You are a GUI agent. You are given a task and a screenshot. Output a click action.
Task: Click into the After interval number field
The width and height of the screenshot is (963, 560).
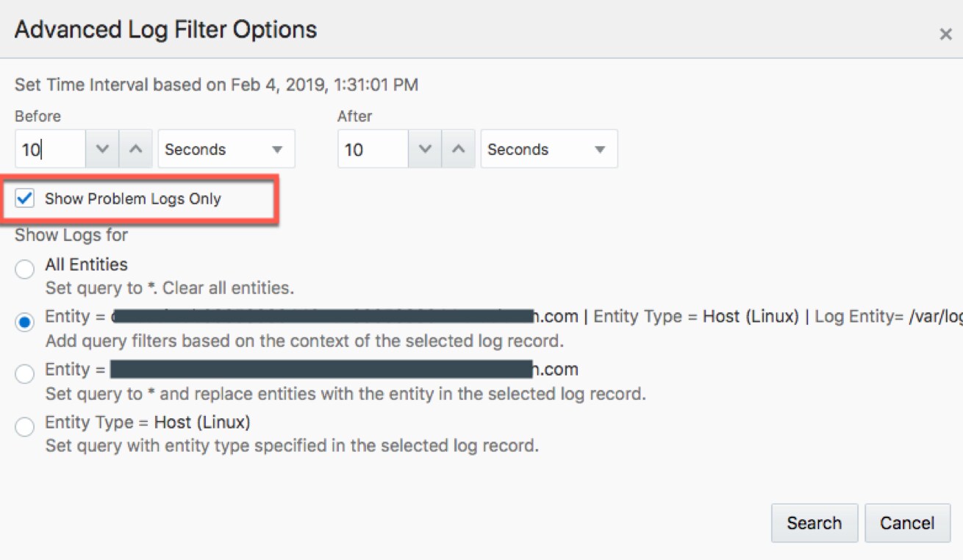pos(372,149)
